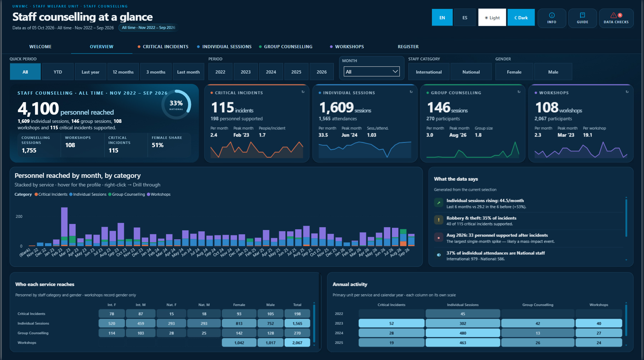Click refresh icon on Workshops card
The height and width of the screenshot is (360, 644).
click(x=627, y=92)
